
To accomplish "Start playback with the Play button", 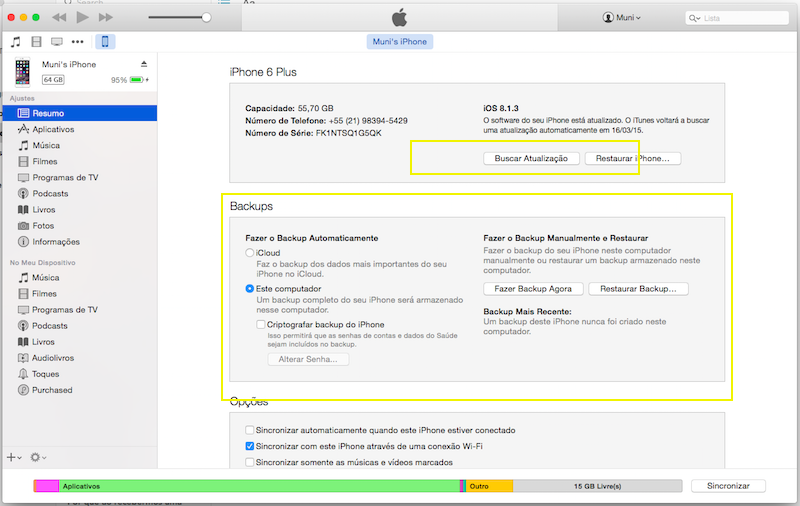I will point(83,17).
